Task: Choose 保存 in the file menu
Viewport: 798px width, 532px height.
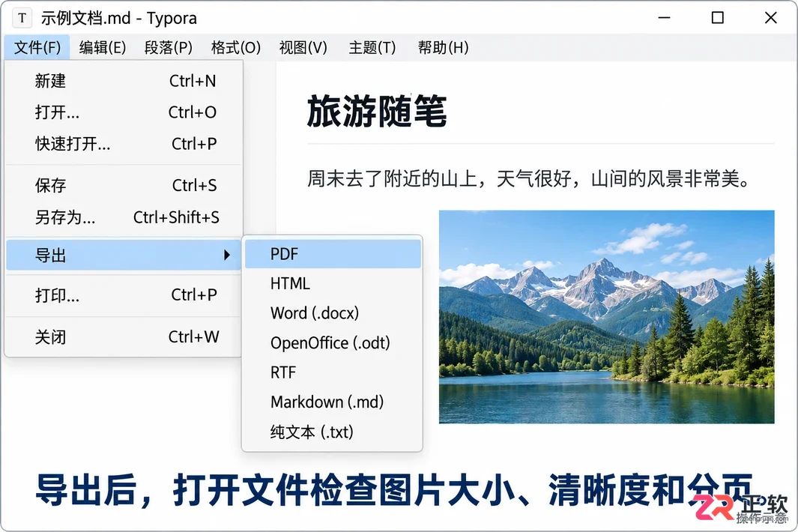Action: tap(124, 185)
